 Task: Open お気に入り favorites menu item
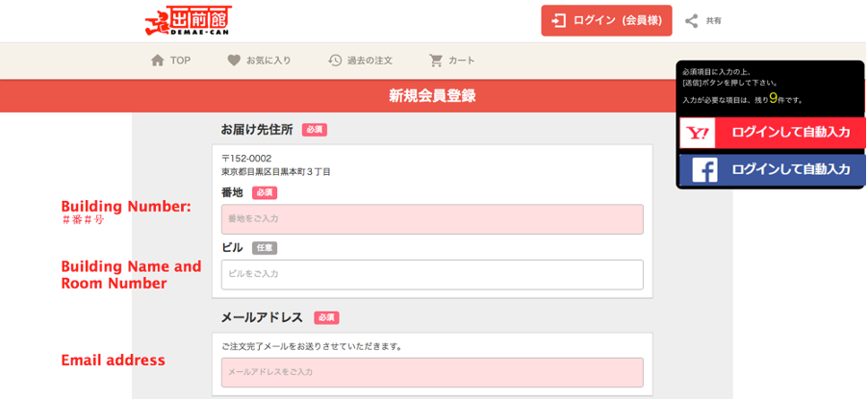(x=268, y=61)
